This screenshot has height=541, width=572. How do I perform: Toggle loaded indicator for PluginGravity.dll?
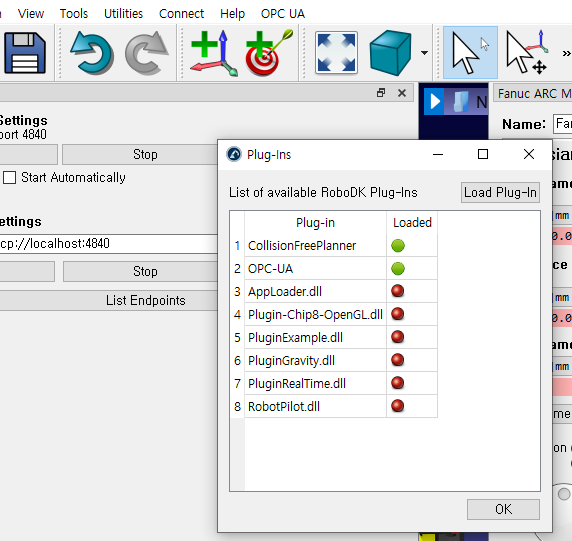pos(398,360)
